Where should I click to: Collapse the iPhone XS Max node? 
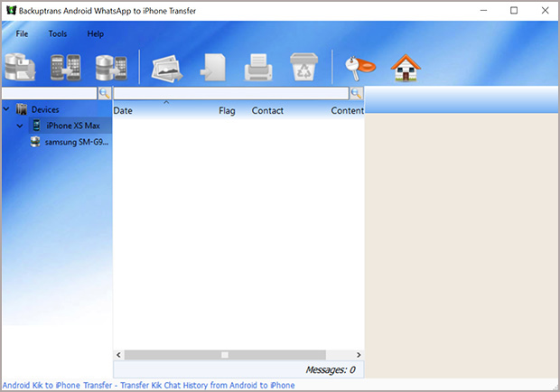(x=20, y=126)
